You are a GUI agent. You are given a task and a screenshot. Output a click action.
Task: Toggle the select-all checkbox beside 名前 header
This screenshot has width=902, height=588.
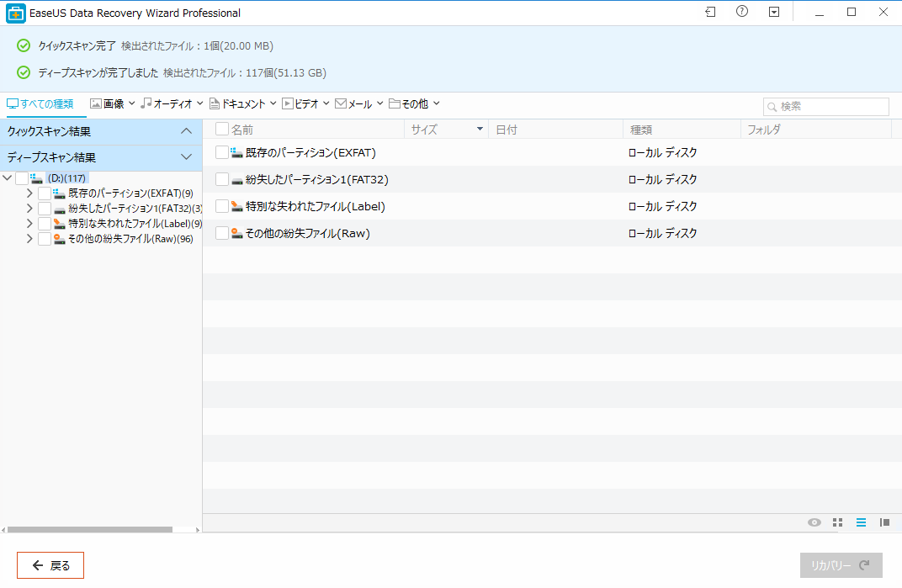click(x=222, y=130)
